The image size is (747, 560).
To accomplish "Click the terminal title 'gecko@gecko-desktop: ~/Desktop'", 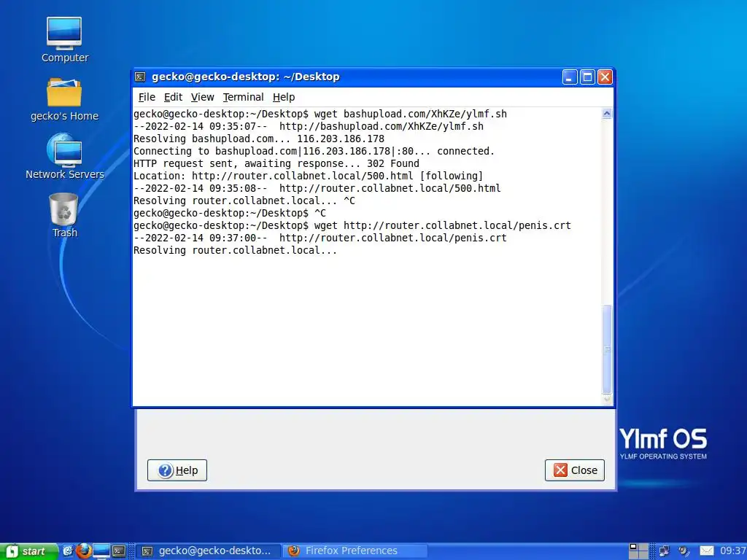I will [245, 77].
